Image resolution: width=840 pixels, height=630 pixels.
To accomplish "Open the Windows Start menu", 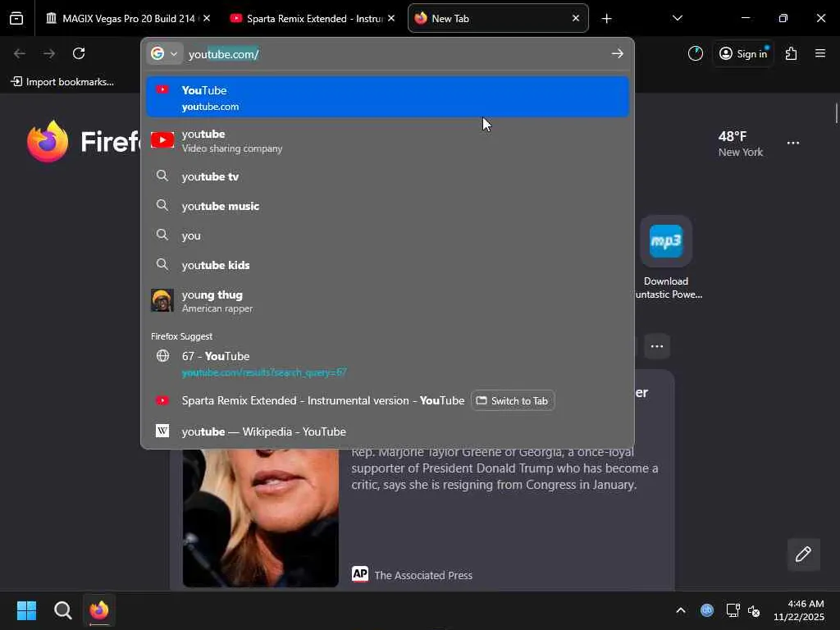I will [x=26, y=610].
